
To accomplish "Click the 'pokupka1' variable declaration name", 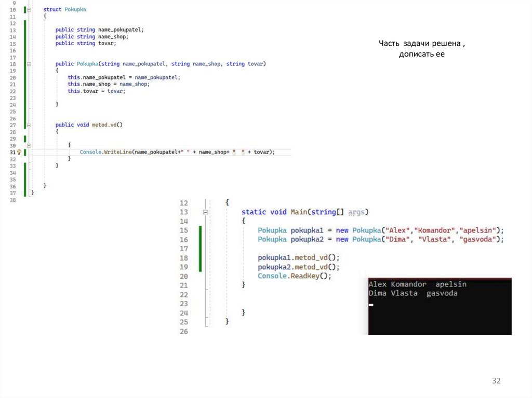I will coord(307,230).
